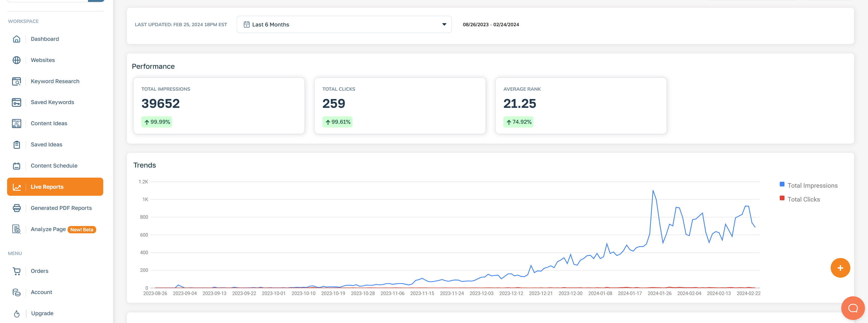The image size is (868, 323).
Task: Click the blue Total Impressions color swatch
Action: point(782,184)
